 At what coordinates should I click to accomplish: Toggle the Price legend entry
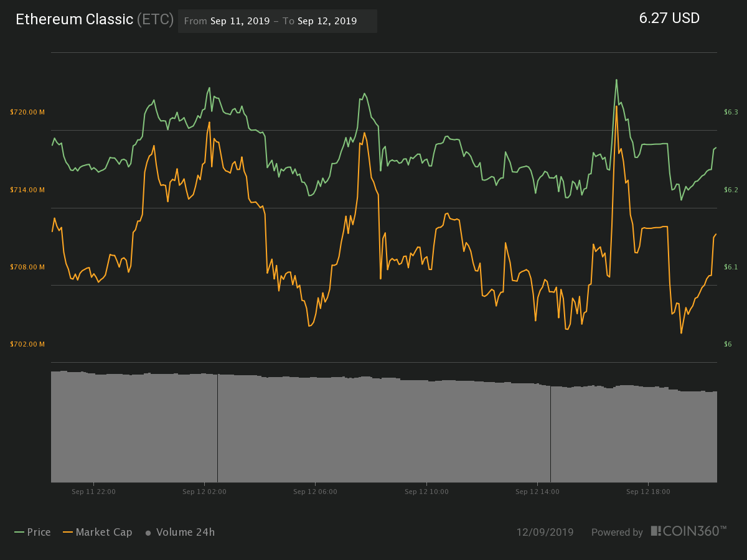coord(32,532)
